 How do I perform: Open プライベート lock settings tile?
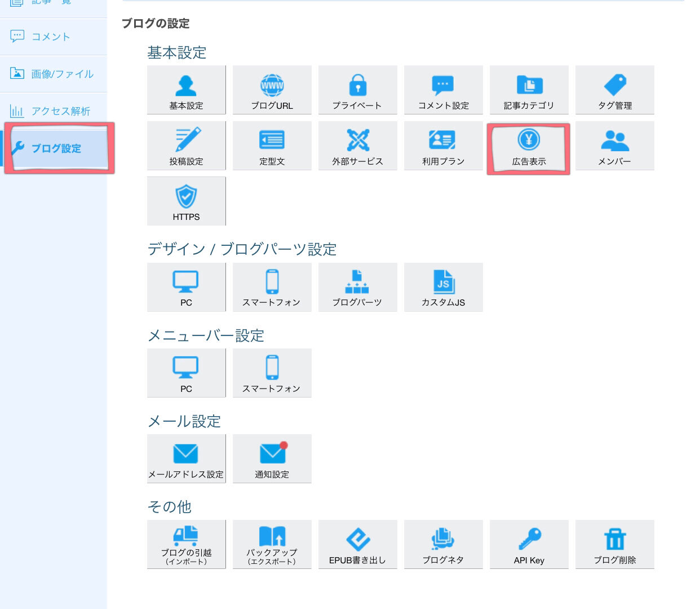point(358,90)
